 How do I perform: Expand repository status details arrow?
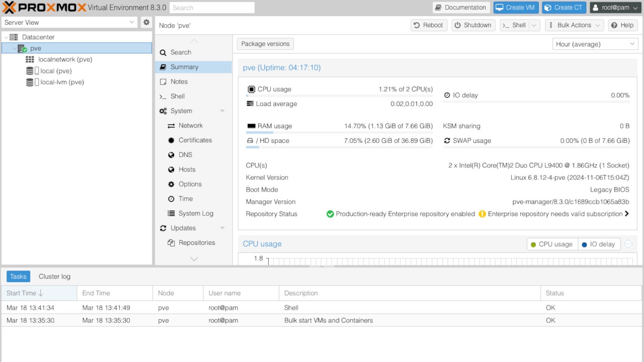627,214
